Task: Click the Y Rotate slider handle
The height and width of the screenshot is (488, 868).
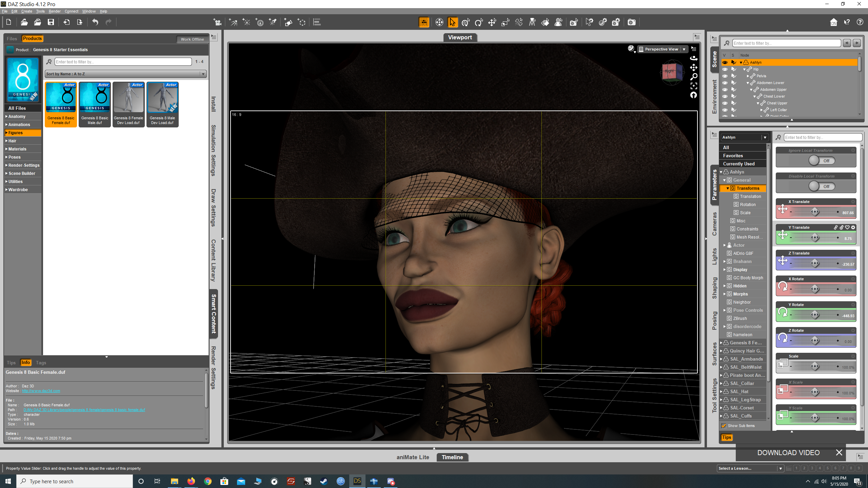Action: 815,315
